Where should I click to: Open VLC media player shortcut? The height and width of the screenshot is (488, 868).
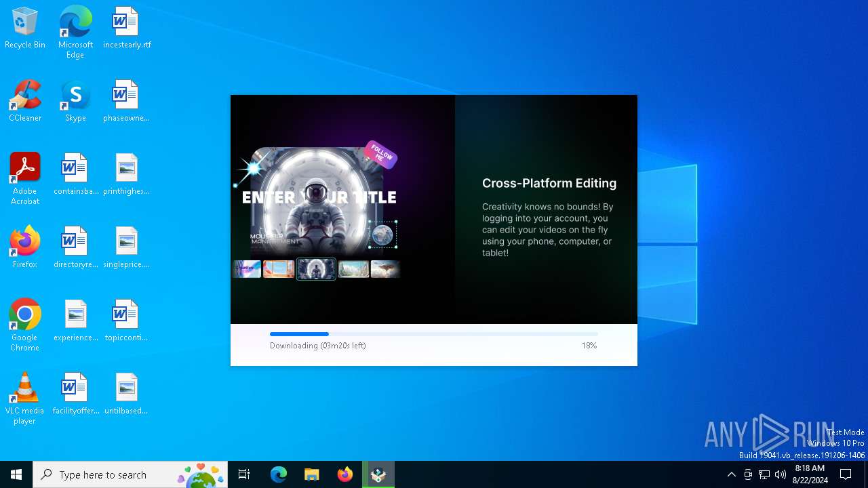pyautogui.click(x=25, y=399)
